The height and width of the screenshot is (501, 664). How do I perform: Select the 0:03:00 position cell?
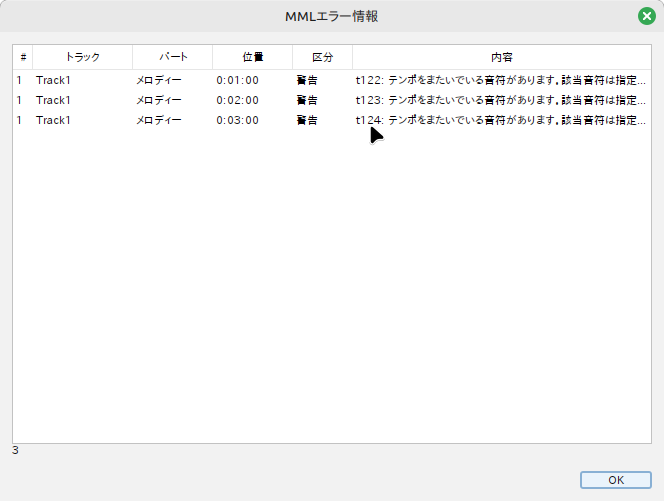[238, 120]
